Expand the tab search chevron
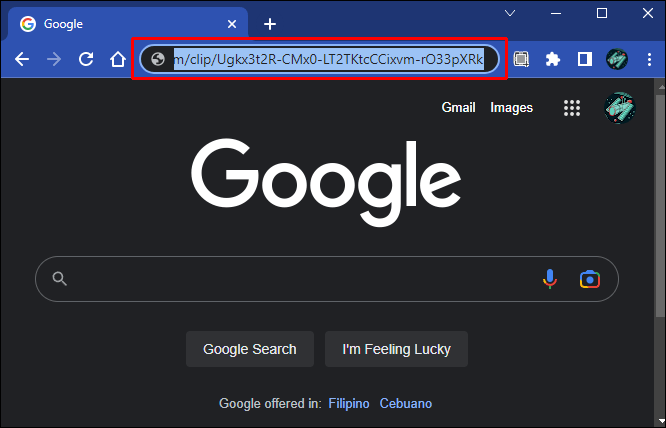The height and width of the screenshot is (428, 666). (510, 14)
